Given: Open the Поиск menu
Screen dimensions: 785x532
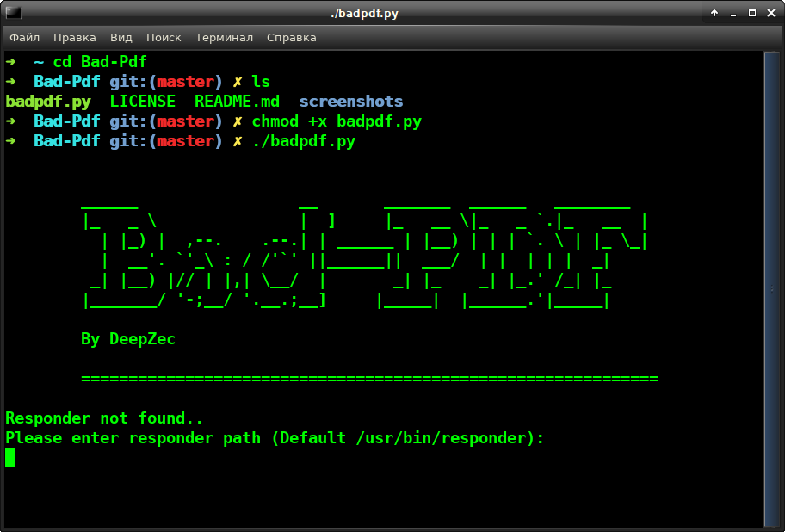Looking at the screenshot, I should pos(164,38).
